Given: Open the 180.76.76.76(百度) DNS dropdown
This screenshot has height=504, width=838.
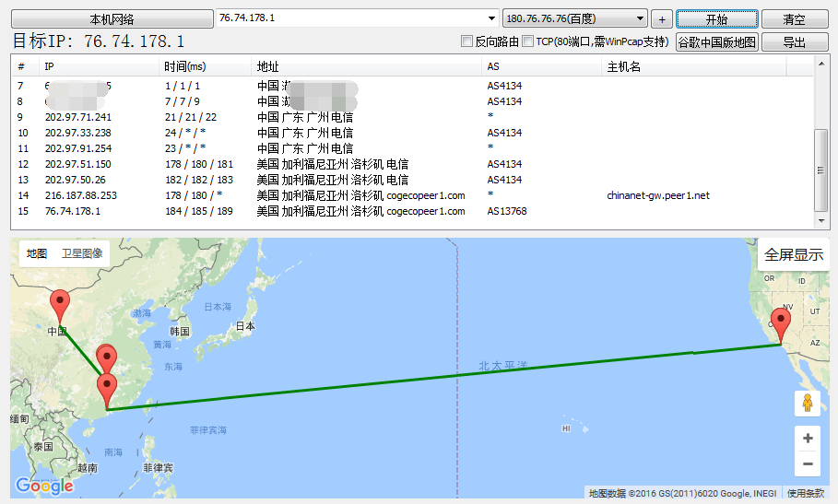Looking at the screenshot, I should point(640,18).
